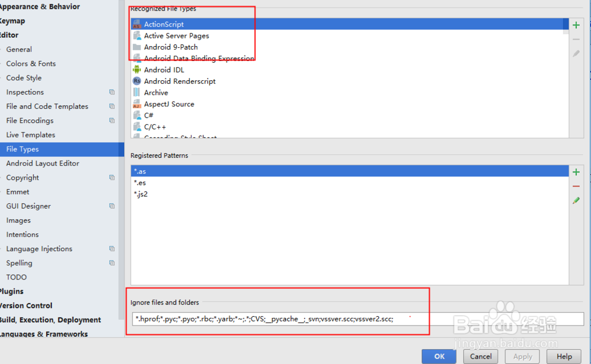Apply the current settings changes
This screenshot has width=591, height=364.
[522, 356]
